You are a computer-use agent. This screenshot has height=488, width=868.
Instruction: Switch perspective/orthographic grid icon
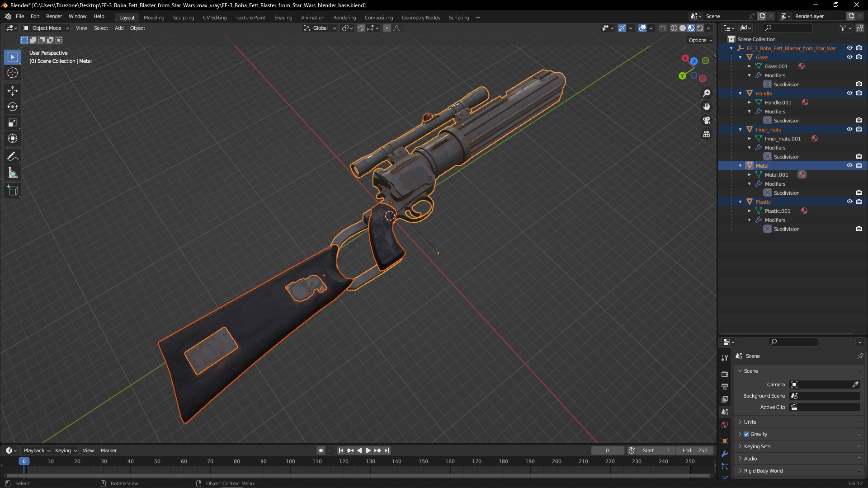[707, 134]
